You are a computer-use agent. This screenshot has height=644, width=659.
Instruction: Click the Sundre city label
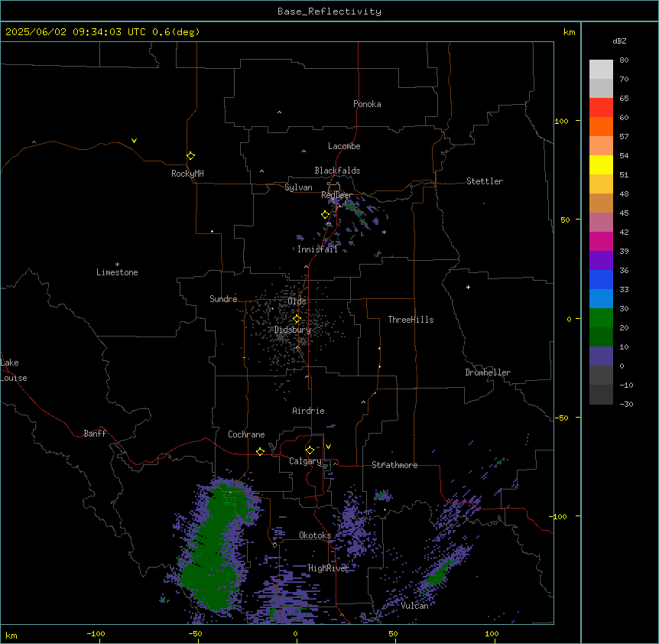[223, 299]
